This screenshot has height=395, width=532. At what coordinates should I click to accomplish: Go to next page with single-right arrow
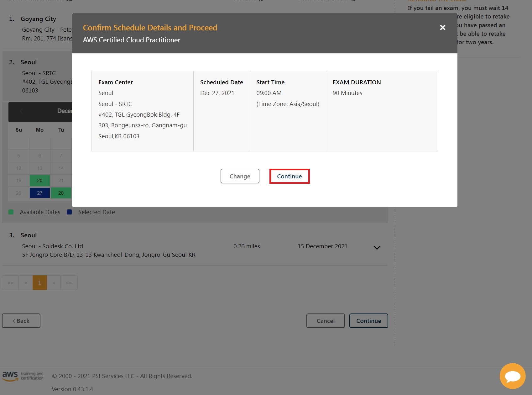click(54, 283)
